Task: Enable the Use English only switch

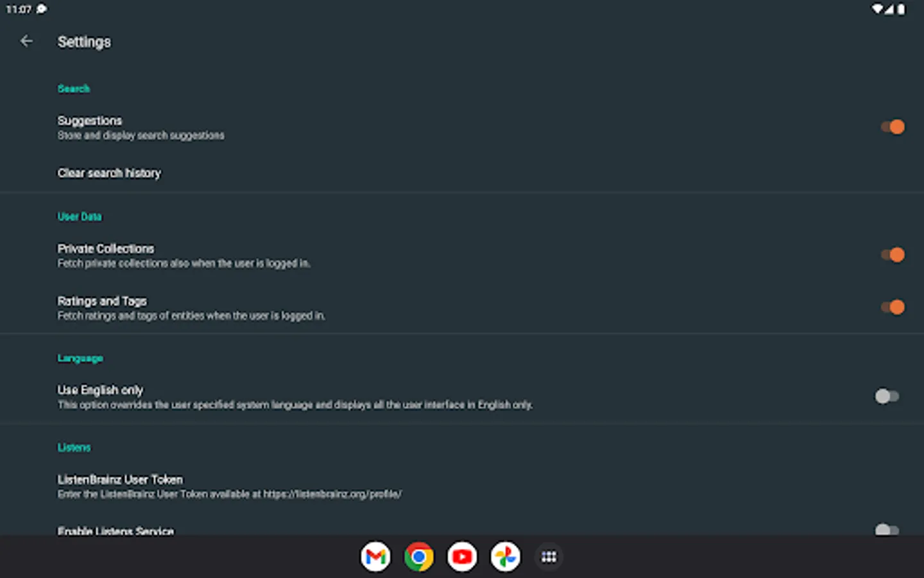Action: [887, 396]
